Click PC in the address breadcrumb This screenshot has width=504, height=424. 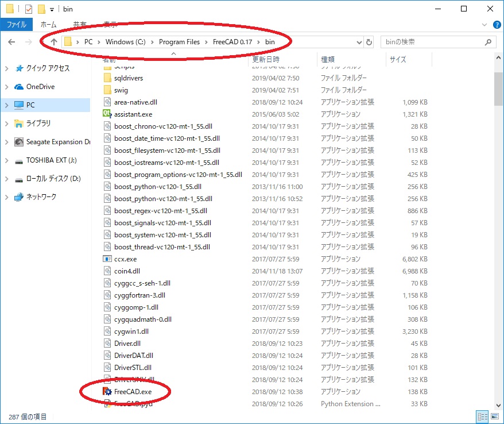88,42
